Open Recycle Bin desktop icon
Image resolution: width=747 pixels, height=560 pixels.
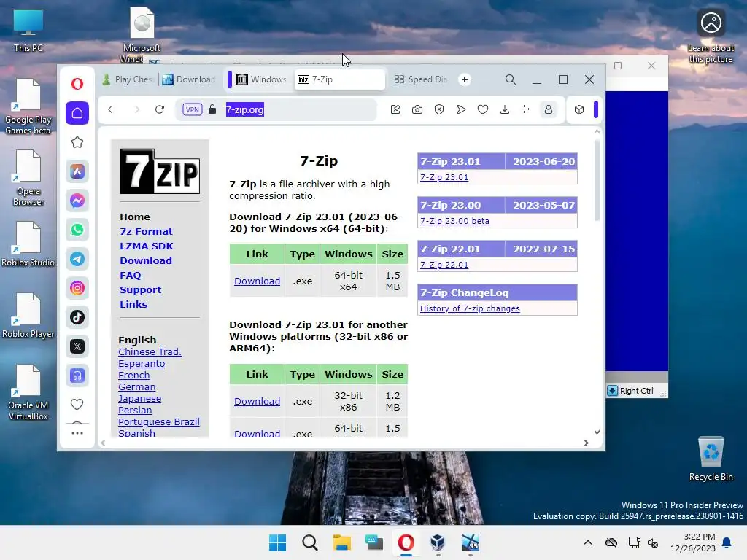click(711, 459)
